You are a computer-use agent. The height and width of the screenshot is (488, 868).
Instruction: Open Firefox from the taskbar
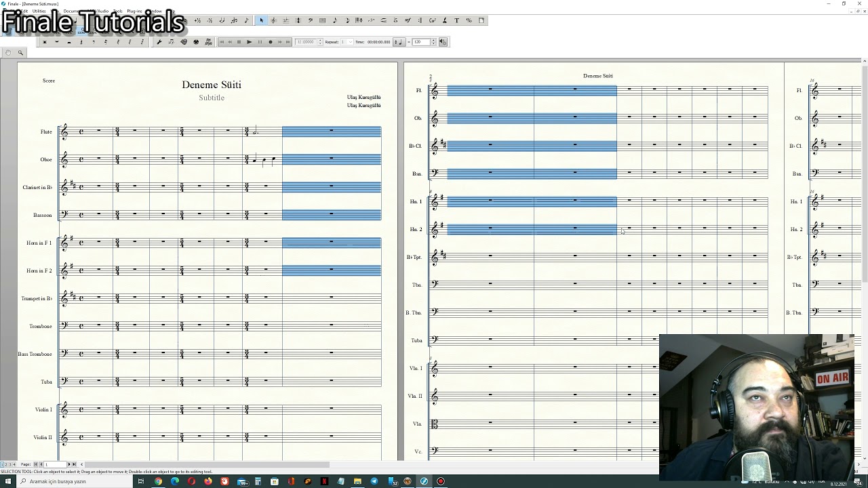click(208, 481)
